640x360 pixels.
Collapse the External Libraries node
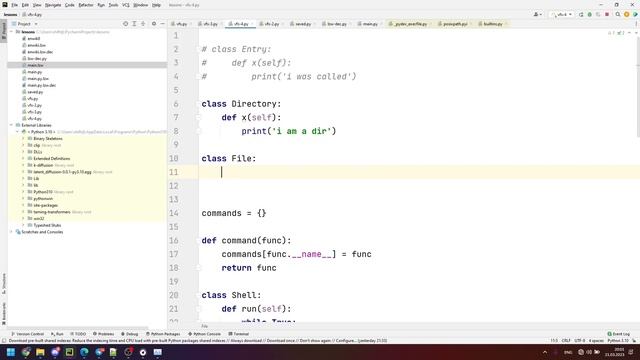click(12, 125)
